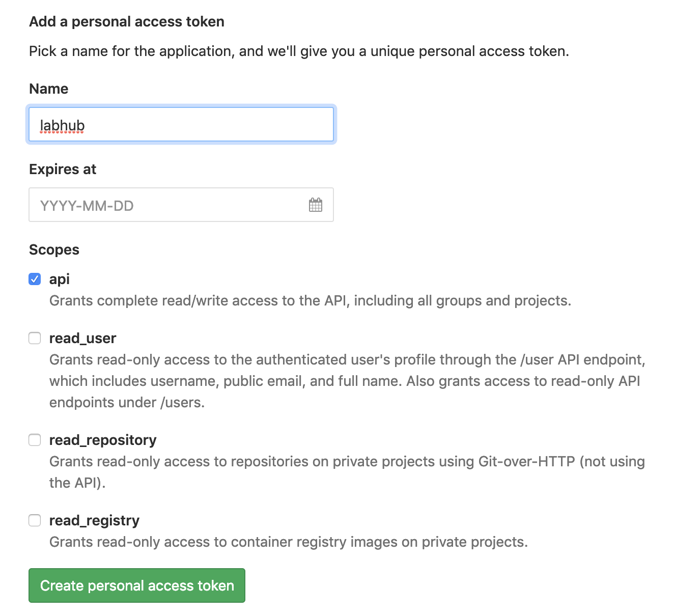Focus the Name field containing labhub

pyautogui.click(x=181, y=125)
